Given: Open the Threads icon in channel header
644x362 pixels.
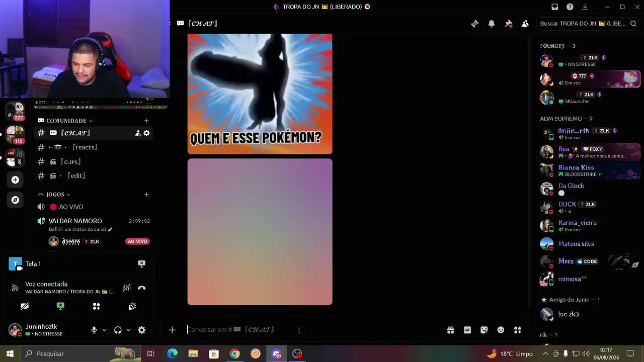Looking at the screenshot, I should click(474, 24).
